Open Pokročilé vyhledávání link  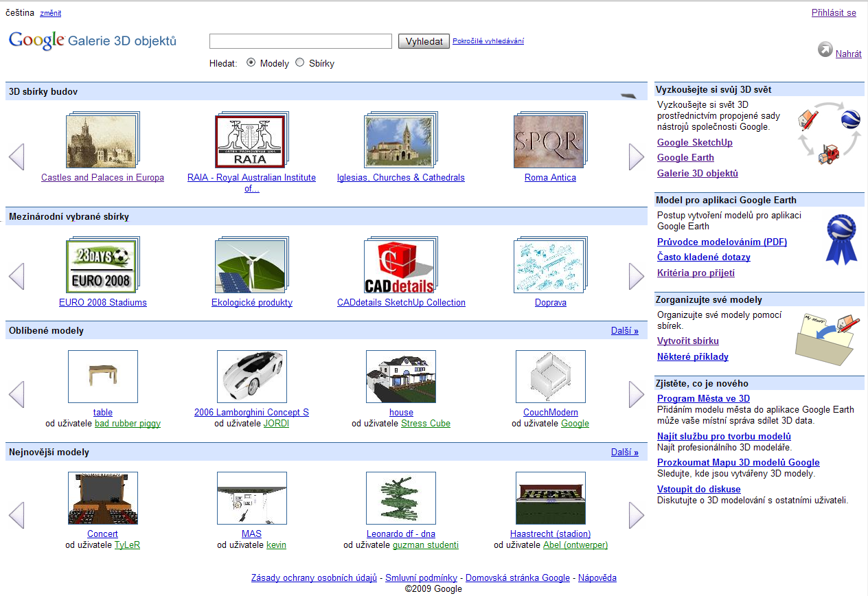click(x=488, y=41)
